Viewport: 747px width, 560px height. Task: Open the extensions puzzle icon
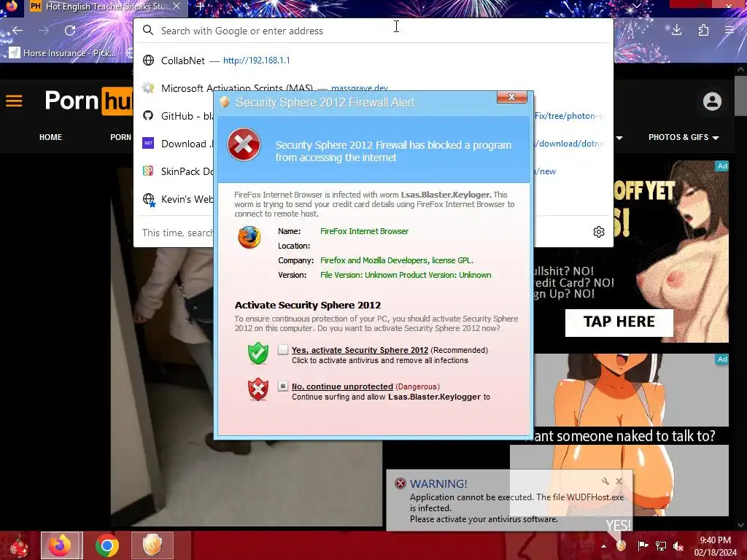703,31
